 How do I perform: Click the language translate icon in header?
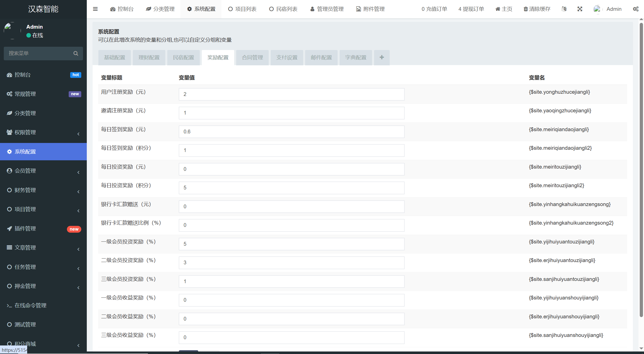(564, 9)
